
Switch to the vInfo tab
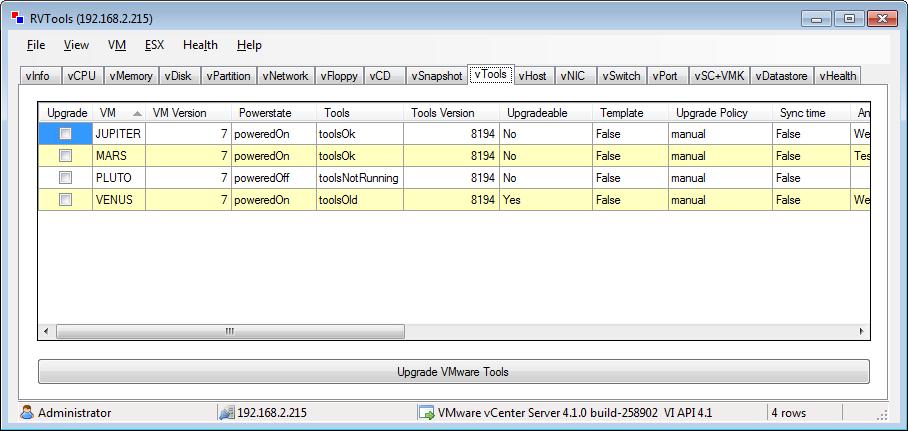coord(40,76)
